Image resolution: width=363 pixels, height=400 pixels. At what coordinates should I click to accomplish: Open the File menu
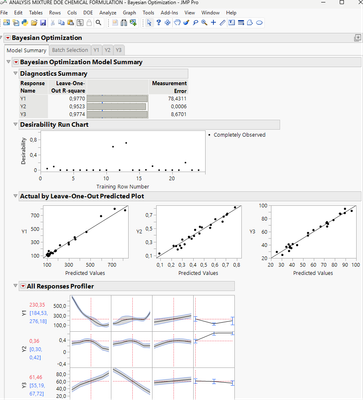tap(4, 13)
